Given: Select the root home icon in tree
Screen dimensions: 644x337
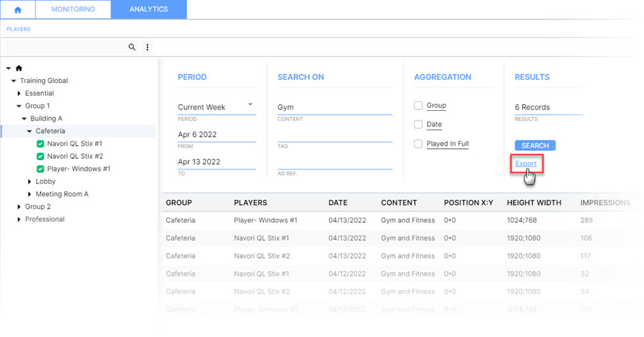Looking at the screenshot, I should (x=19, y=68).
